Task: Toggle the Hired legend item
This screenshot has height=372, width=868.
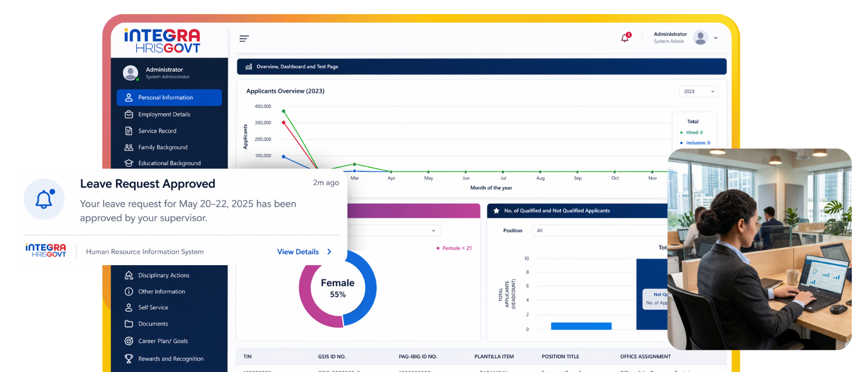Action: 693,132
